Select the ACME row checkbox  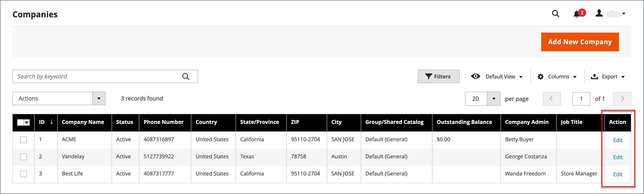tap(23, 140)
